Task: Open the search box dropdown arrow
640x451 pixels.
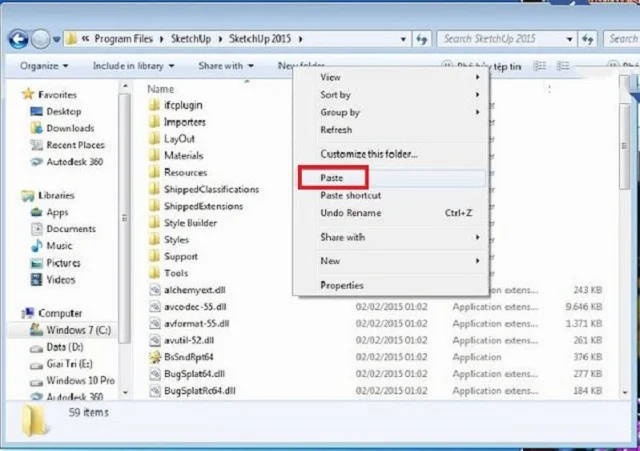Action: point(569,39)
